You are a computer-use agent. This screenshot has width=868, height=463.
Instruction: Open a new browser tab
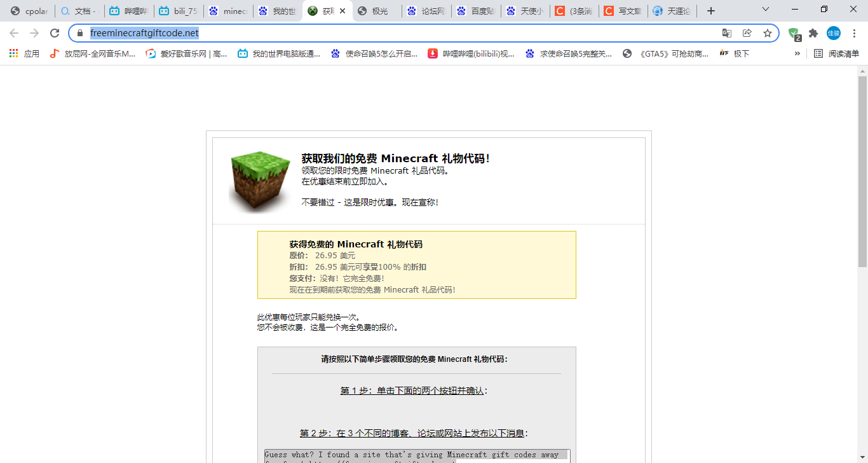click(x=711, y=11)
